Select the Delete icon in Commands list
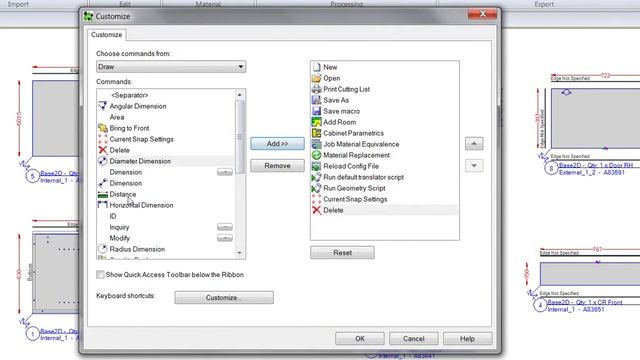Viewport: 640px width, 360px height. [x=102, y=150]
